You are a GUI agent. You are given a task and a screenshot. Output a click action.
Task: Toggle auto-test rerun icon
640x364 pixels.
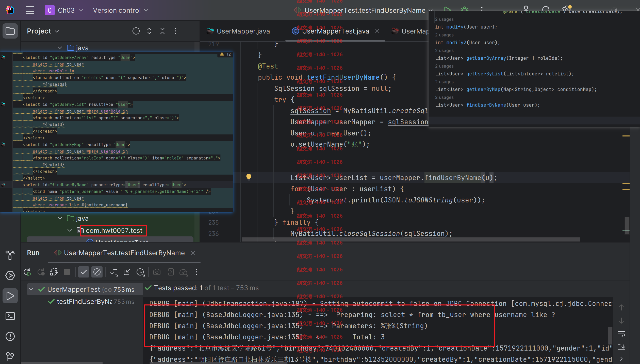54,272
